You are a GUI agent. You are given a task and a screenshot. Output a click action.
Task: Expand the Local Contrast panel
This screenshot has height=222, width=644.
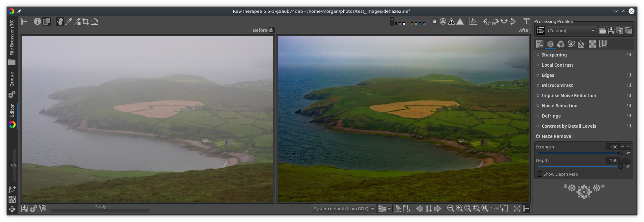[x=557, y=65]
